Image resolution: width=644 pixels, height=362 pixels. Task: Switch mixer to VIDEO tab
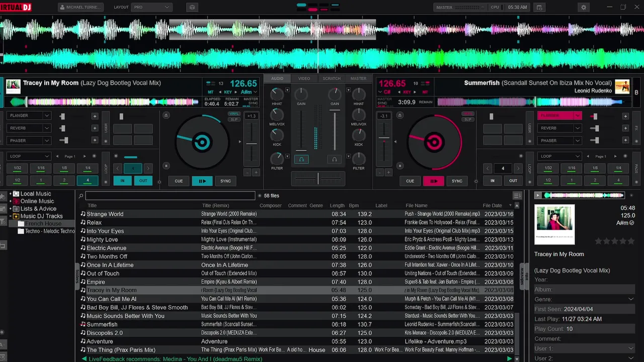pos(304,78)
